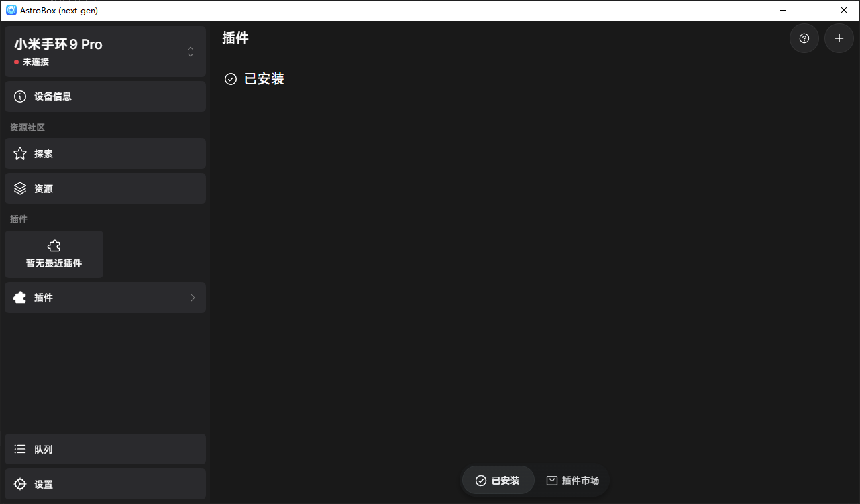Click the checkmark icon in 已安装 heading

tap(231, 79)
